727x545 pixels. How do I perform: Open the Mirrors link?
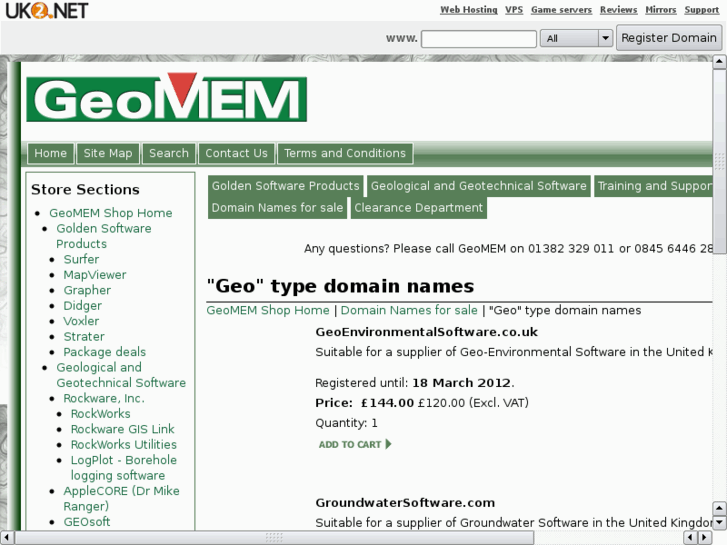[x=661, y=10]
